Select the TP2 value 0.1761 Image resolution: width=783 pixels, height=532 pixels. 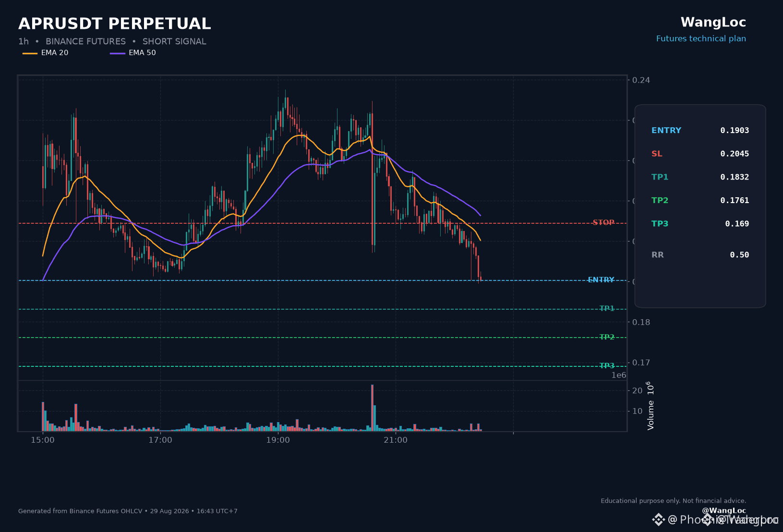735,201
